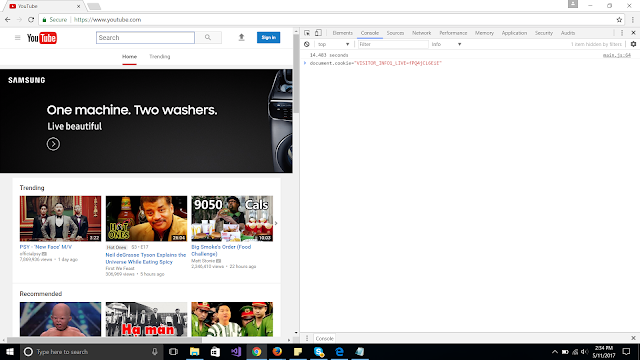Image resolution: width=640 pixels, height=360 pixels.
Task: Open the 9050 Cals food challenge thumbnail
Action: (232, 218)
